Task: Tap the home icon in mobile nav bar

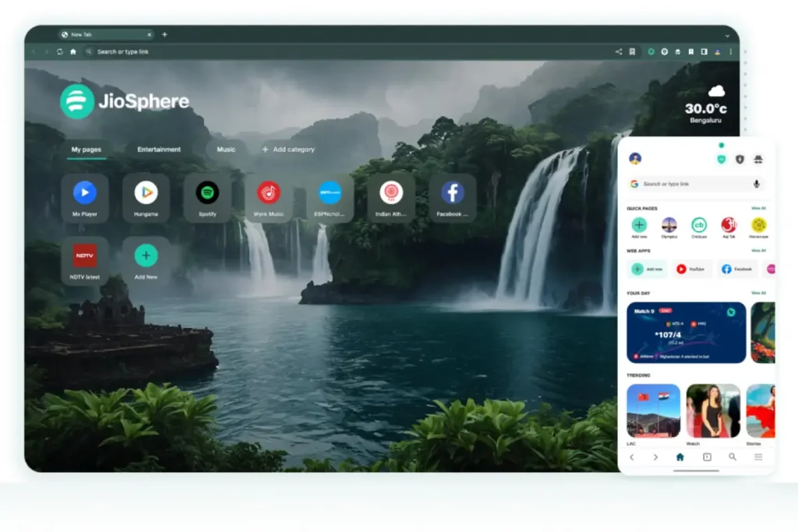Action: click(680, 457)
